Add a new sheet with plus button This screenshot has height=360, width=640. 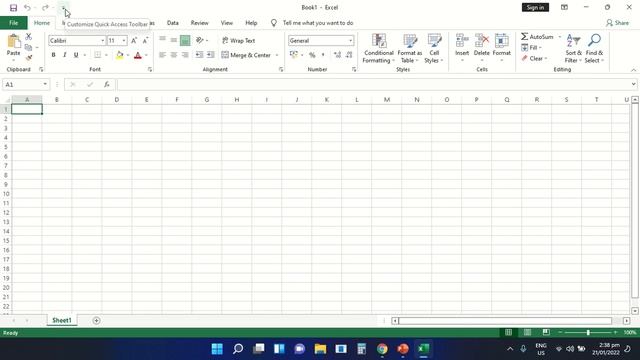point(96,320)
